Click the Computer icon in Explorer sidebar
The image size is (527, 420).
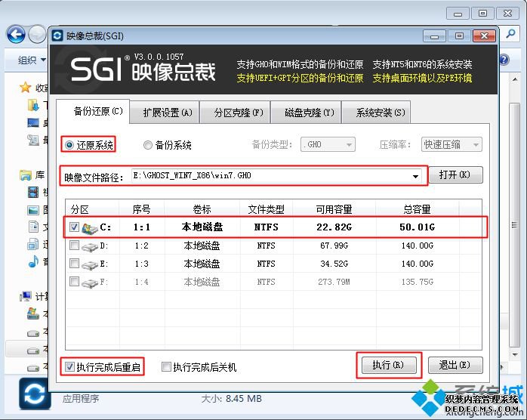(x=25, y=296)
